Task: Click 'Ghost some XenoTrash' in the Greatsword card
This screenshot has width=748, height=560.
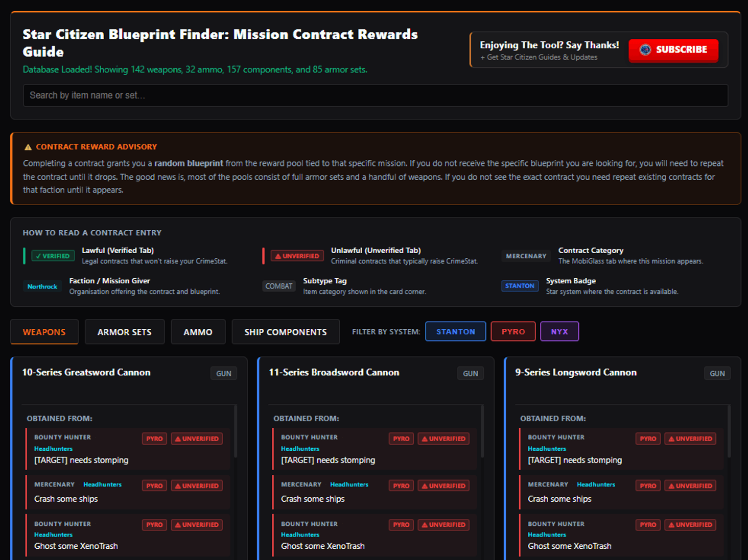Action: (x=76, y=546)
